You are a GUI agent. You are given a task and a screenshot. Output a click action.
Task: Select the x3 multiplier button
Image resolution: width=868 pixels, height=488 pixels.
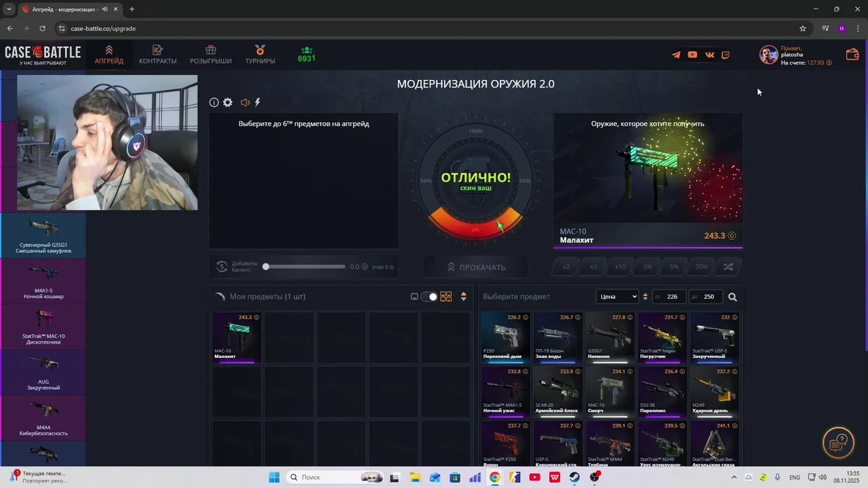(x=593, y=267)
